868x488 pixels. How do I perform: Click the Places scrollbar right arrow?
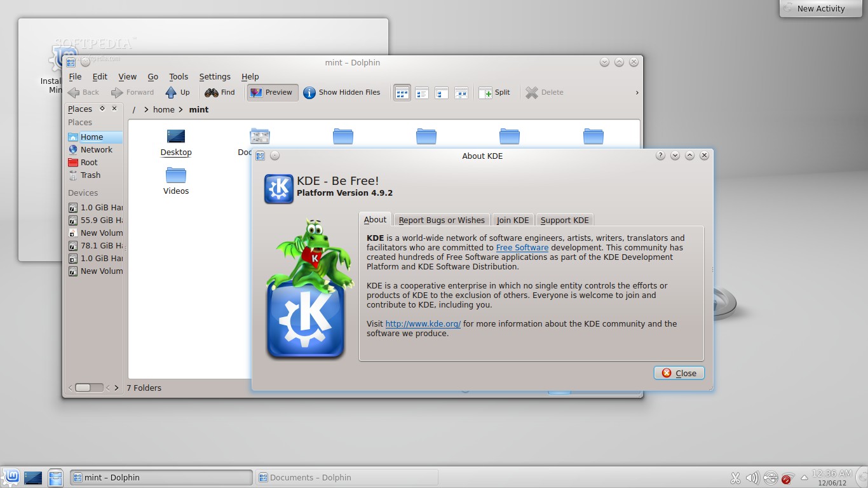click(116, 388)
